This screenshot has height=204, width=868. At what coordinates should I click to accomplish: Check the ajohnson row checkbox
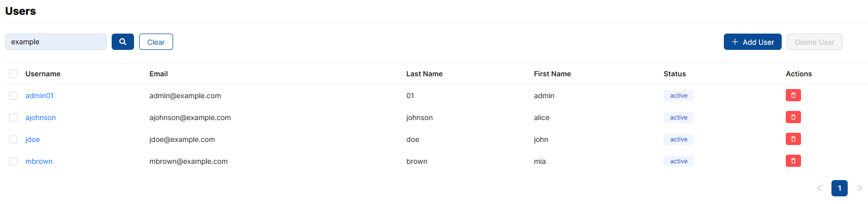[13, 118]
